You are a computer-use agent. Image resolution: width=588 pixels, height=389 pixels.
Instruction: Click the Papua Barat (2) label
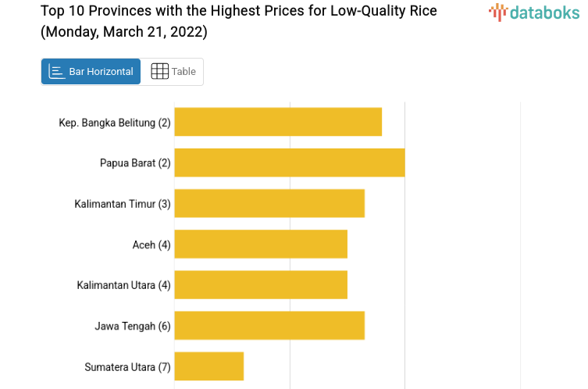pyautogui.click(x=135, y=163)
